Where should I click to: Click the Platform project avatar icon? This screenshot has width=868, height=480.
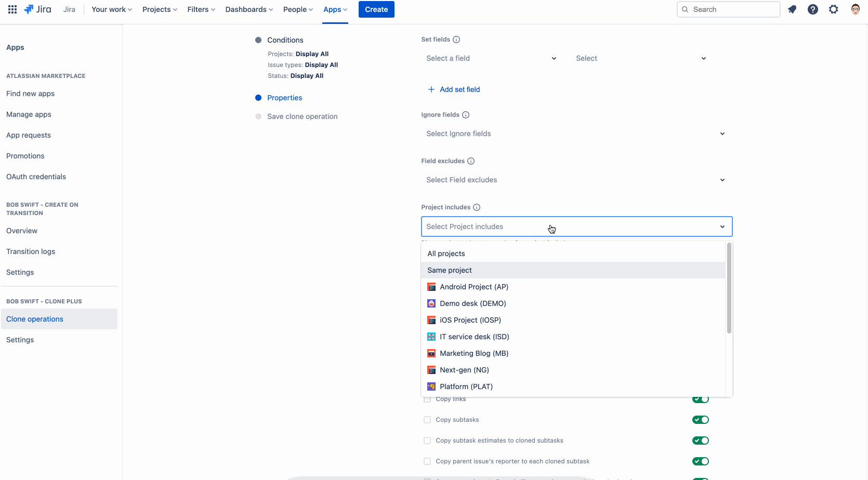[431, 386]
